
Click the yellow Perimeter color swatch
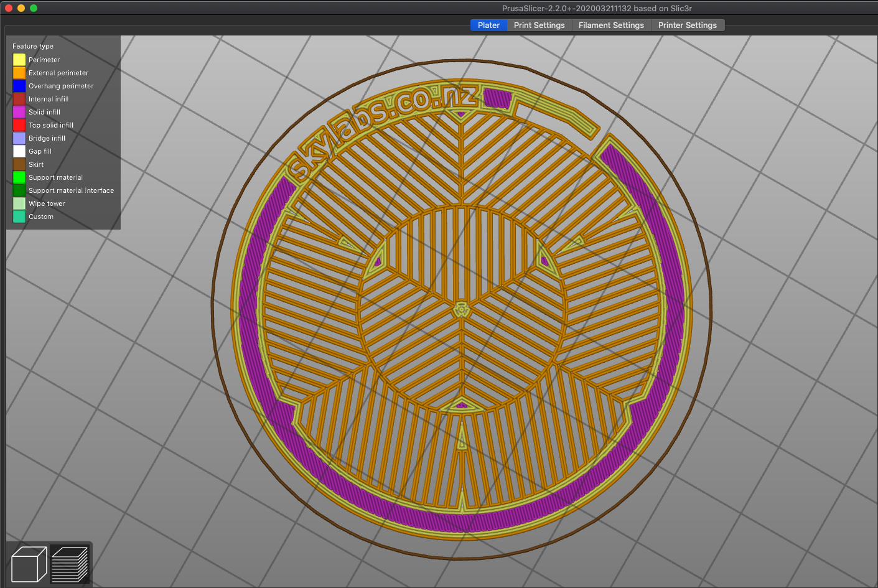pyautogui.click(x=19, y=60)
